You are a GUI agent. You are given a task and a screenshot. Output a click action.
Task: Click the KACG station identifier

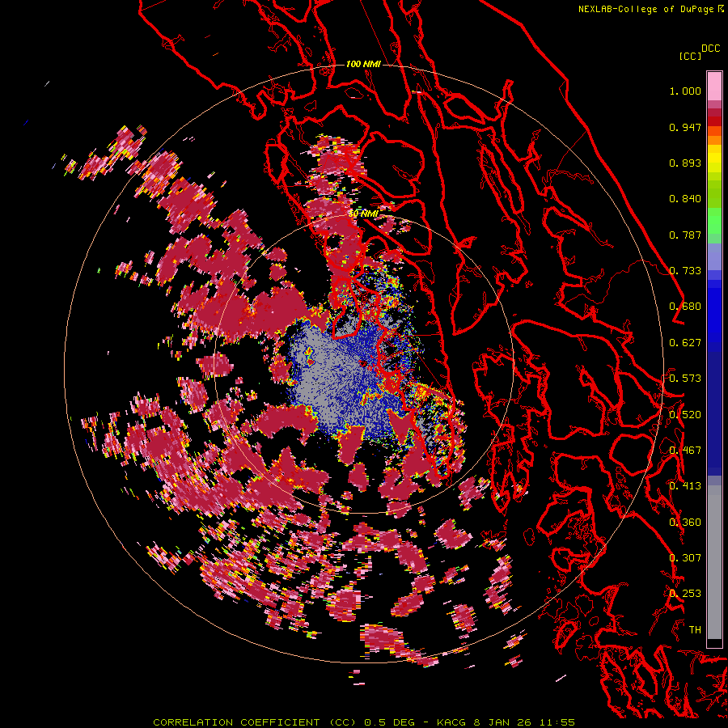451,722
